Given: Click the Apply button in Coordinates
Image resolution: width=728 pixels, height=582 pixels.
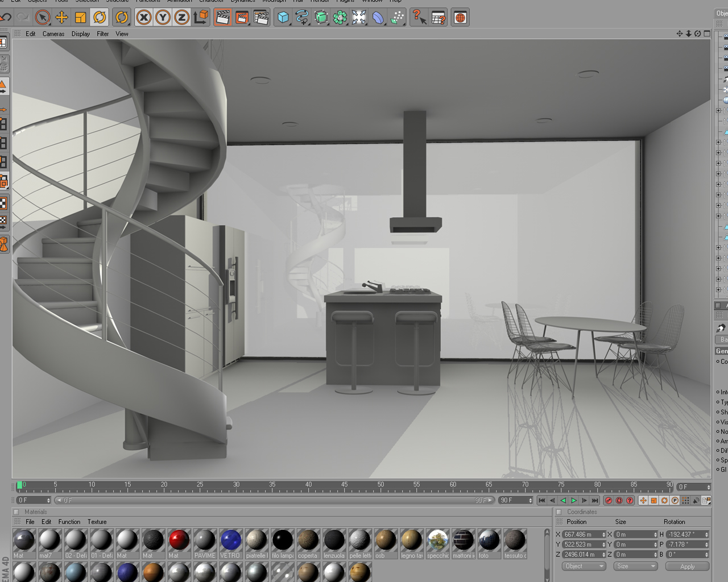Looking at the screenshot, I should coord(688,567).
